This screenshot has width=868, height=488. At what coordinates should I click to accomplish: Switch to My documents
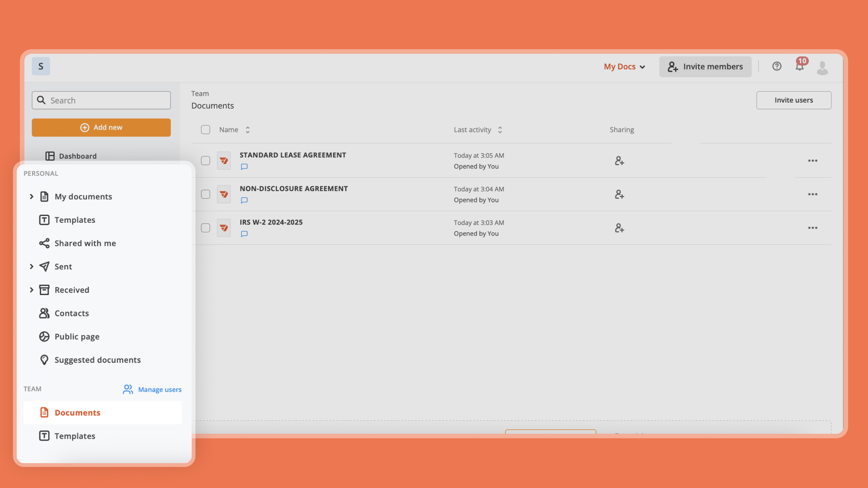83,197
